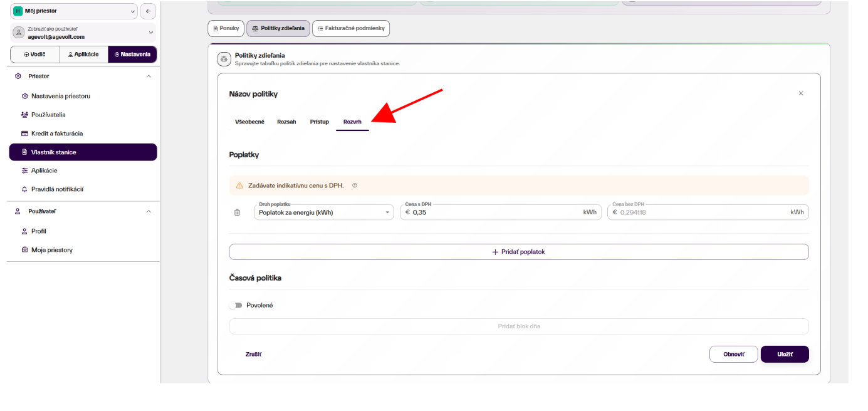
Task: Open the Fakturačné podmienky tab
Action: [x=351, y=28]
